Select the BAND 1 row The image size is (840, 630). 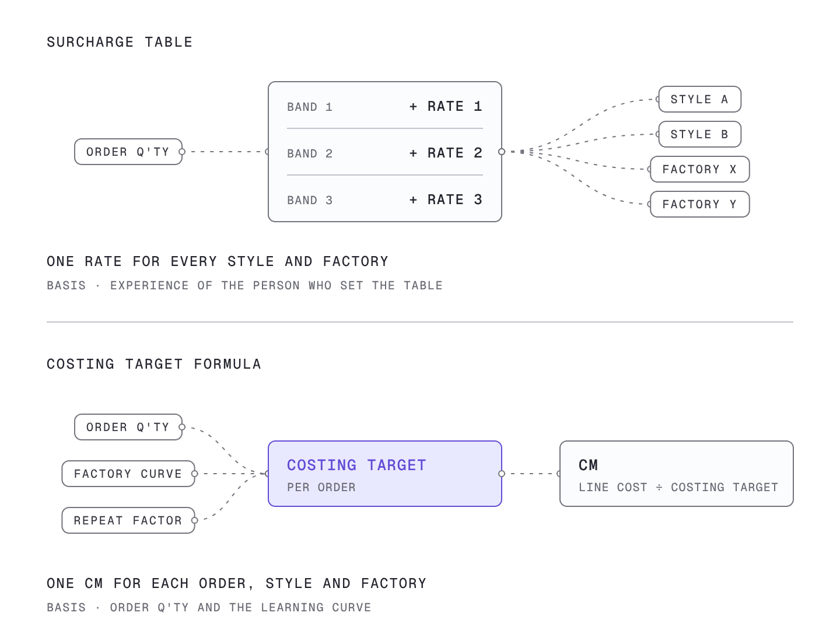click(385, 106)
